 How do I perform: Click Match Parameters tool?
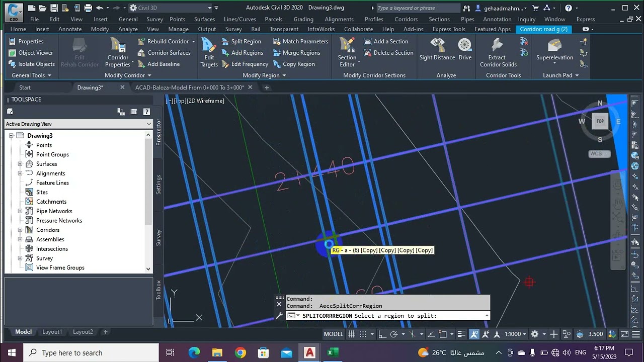point(300,41)
